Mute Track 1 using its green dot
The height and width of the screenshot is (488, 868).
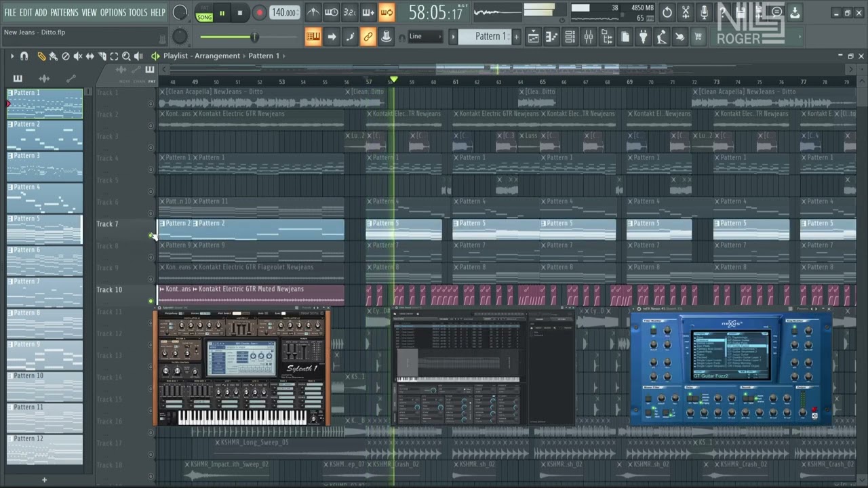[x=151, y=104]
